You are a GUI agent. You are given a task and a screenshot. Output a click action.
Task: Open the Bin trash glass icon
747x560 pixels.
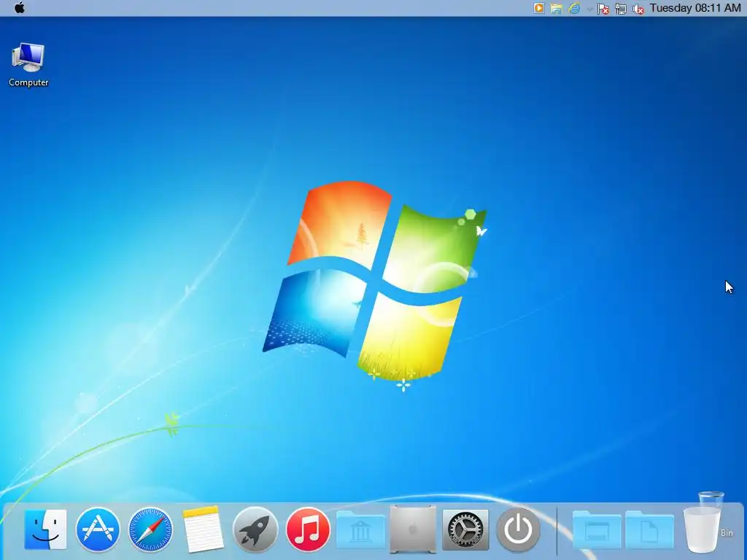(704, 524)
